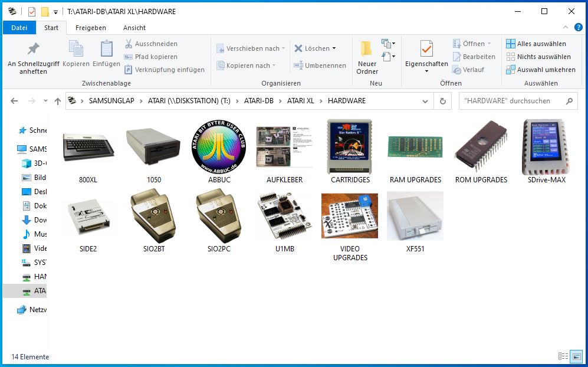Image resolution: width=588 pixels, height=367 pixels.
Task: Click Umbenennen rename command
Action: (320, 65)
